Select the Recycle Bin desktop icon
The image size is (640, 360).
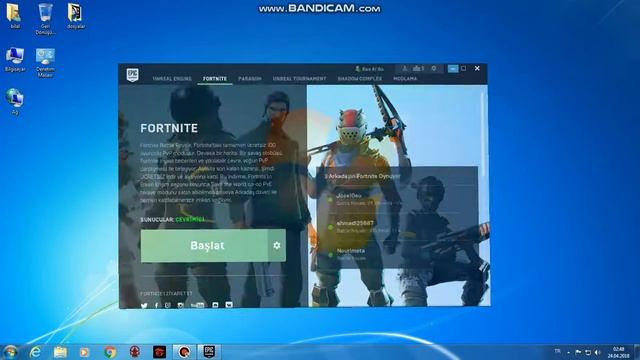(45, 19)
